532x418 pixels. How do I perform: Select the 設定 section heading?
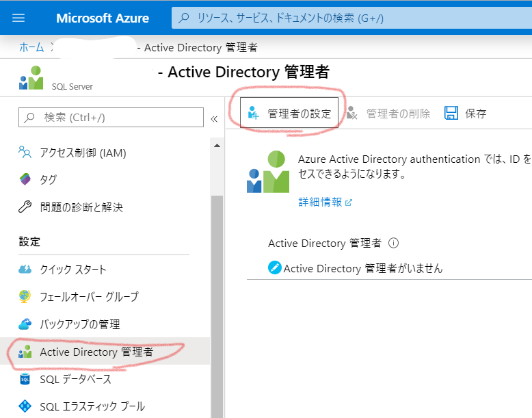click(x=29, y=241)
